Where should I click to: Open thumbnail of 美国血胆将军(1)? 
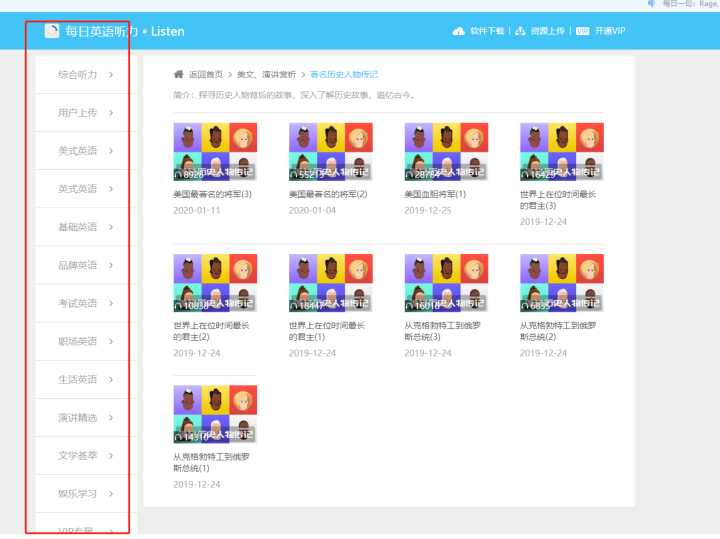point(446,152)
